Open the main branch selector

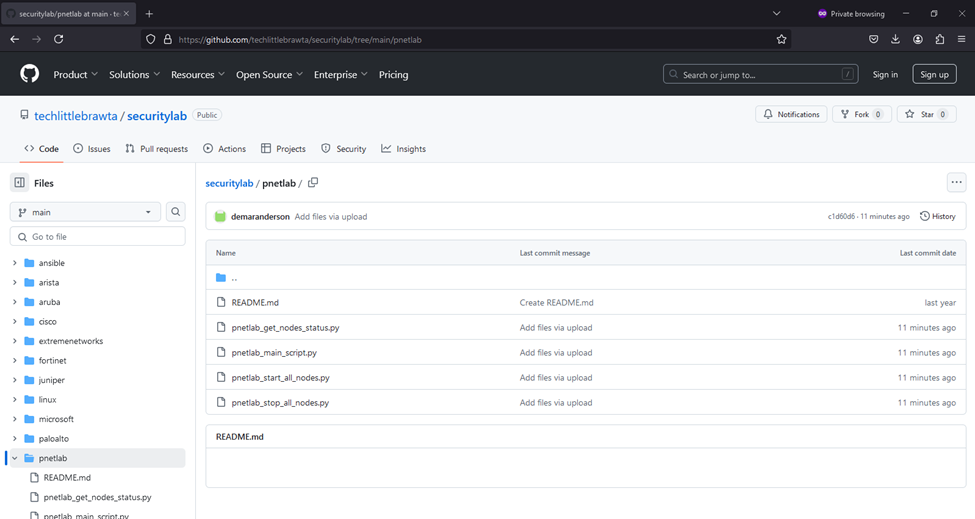coord(85,212)
